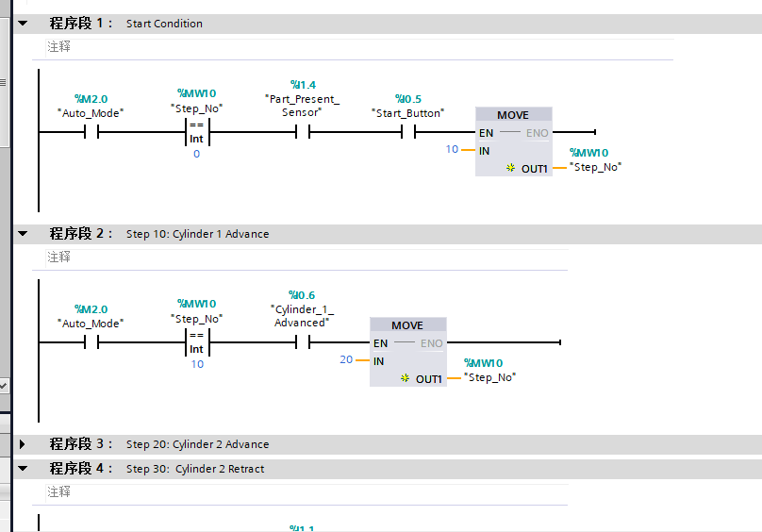762x532 pixels.
Task: Collapse network 4 Cylinder 2 Retract
Action: coord(24,468)
